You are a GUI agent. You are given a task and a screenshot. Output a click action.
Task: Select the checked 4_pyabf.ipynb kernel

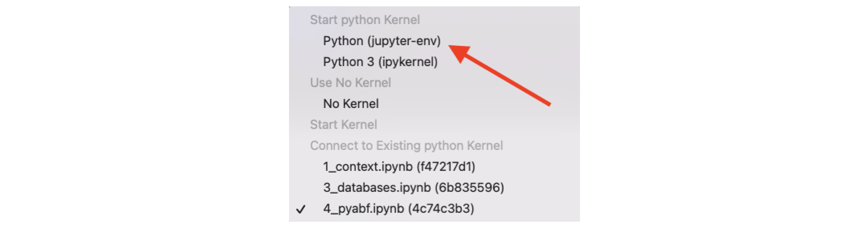[x=398, y=209]
